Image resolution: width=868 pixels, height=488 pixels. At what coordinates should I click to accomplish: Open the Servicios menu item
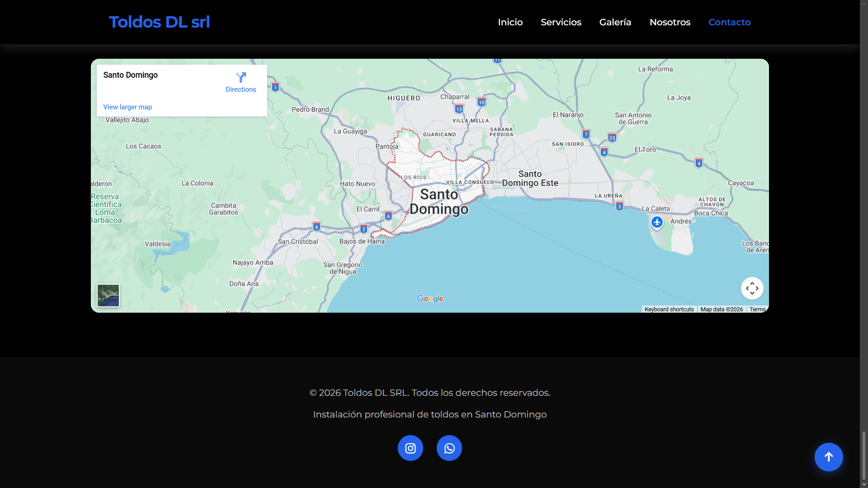click(x=561, y=22)
